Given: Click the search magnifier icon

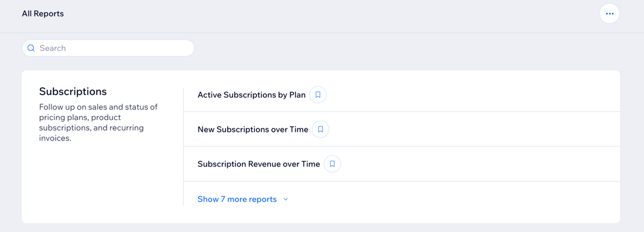Looking at the screenshot, I should [x=31, y=48].
